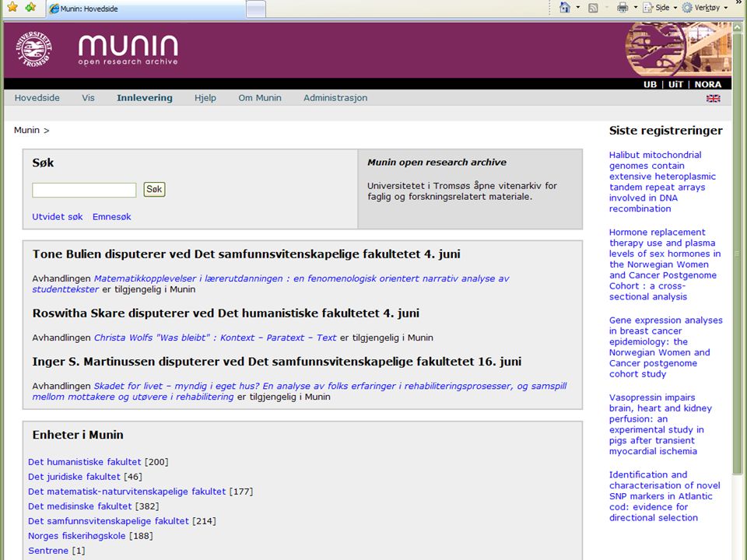Open Det medisinske fakultet unit
The image size is (747, 560).
(x=79, y=506)
